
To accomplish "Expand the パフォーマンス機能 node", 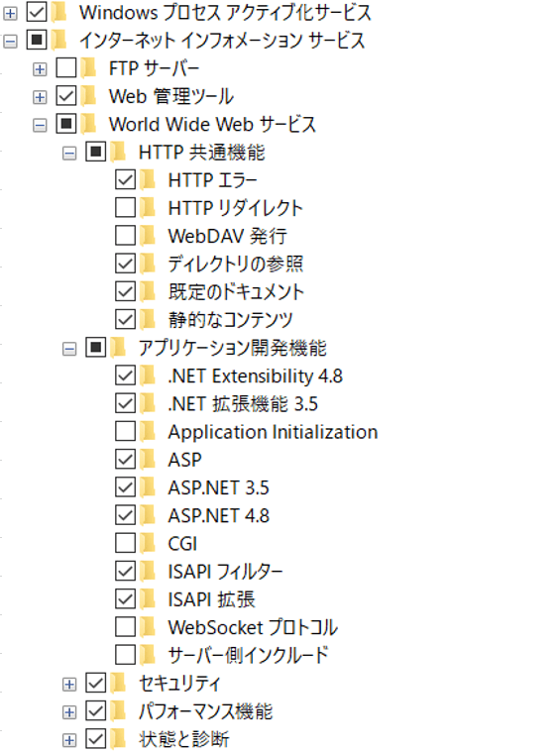I will click(x=69, y=712).
